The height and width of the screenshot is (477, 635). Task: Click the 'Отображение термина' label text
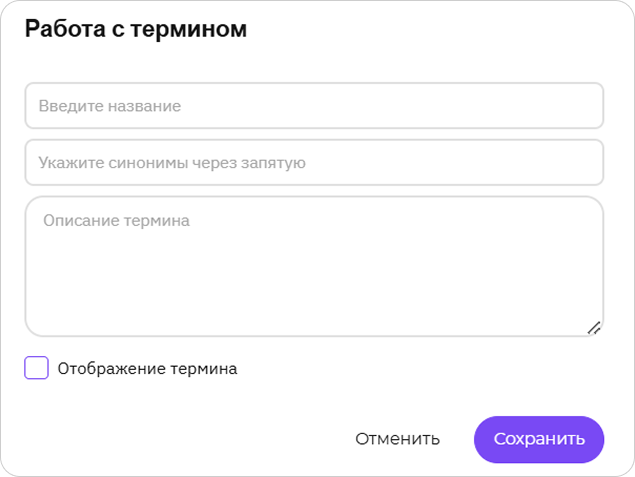tap(147, 368)
